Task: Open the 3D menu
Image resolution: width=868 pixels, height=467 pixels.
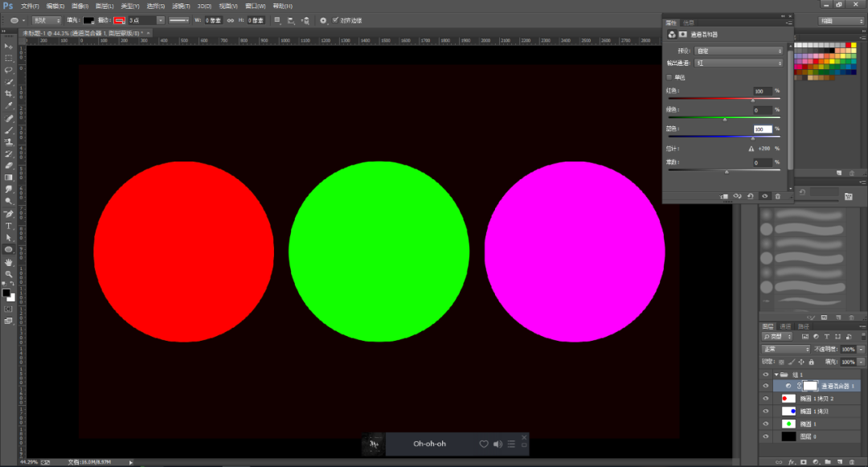Action: tap(204, 6)
